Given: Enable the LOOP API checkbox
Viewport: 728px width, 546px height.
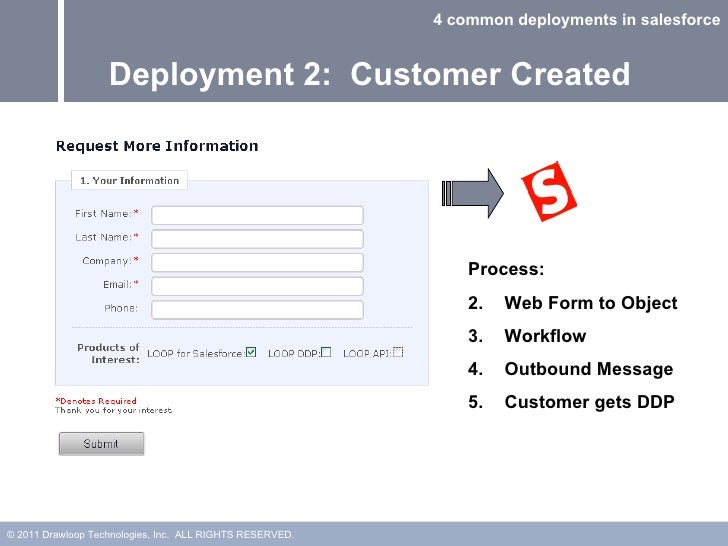Looking at the screenshot, I should [398, 352].
